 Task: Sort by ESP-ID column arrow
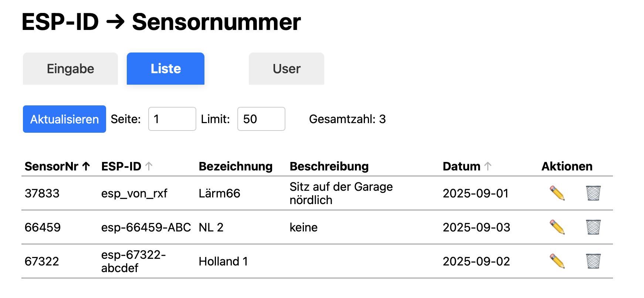pyautogui.click(x=149, y=166)
